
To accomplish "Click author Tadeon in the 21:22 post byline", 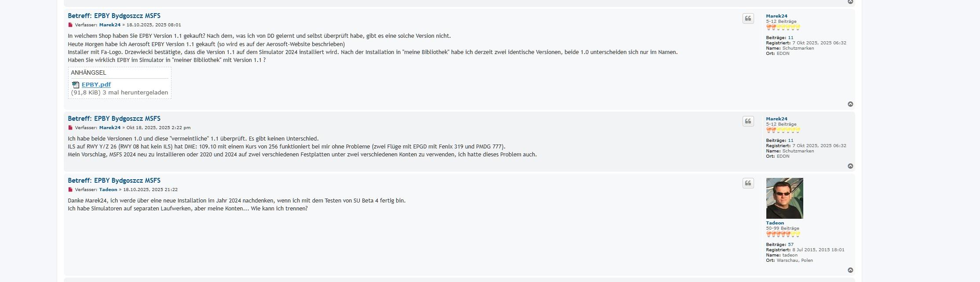I will point(108,190).
